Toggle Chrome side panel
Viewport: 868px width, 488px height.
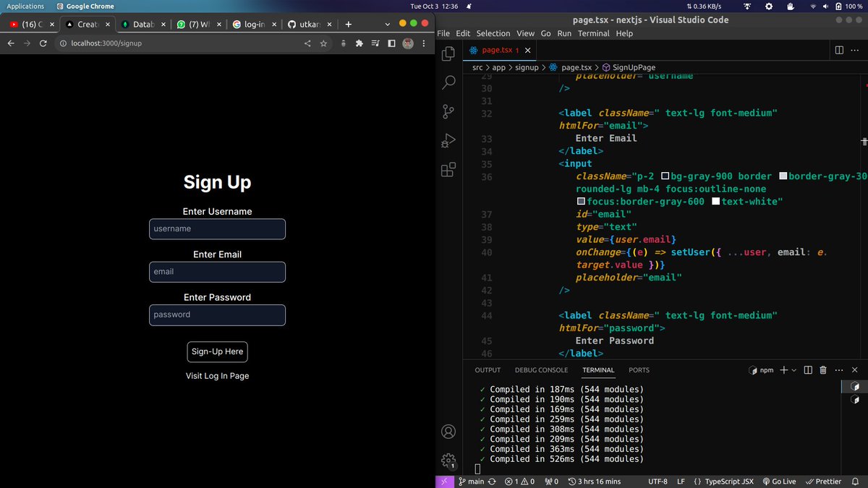(x=391, y=43)
